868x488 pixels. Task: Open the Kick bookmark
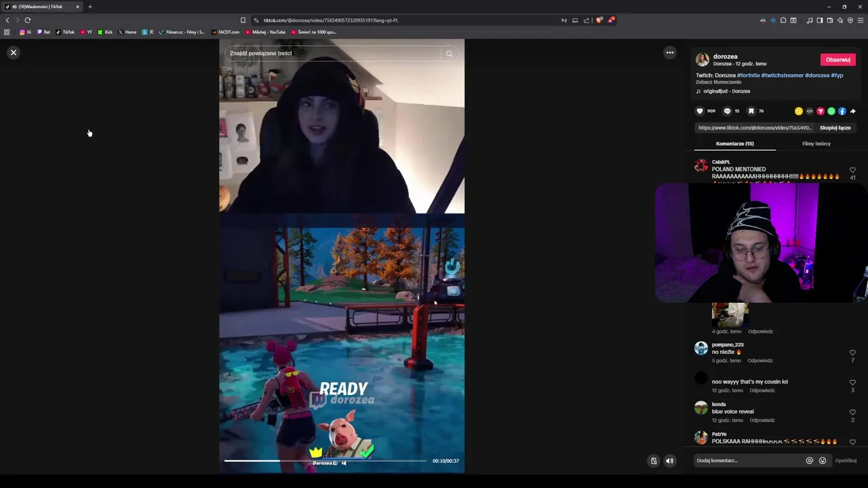pos(105,32)
